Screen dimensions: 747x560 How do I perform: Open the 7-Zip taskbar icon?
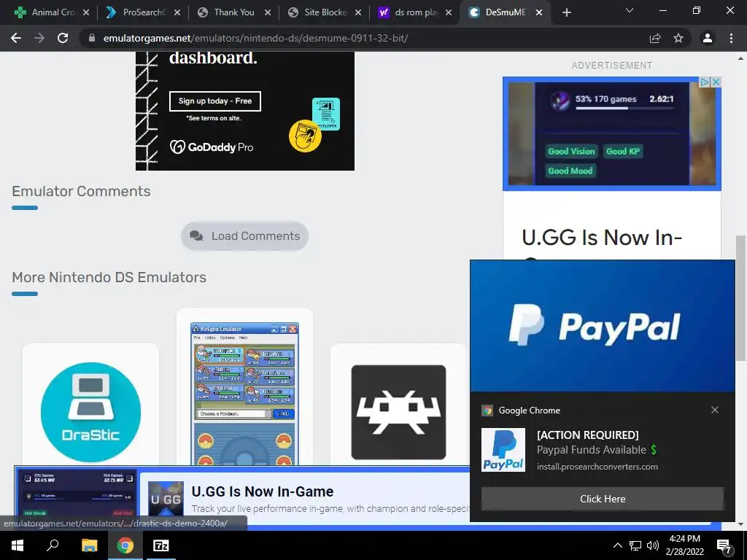pyautogui.click(x=160, y=545)
